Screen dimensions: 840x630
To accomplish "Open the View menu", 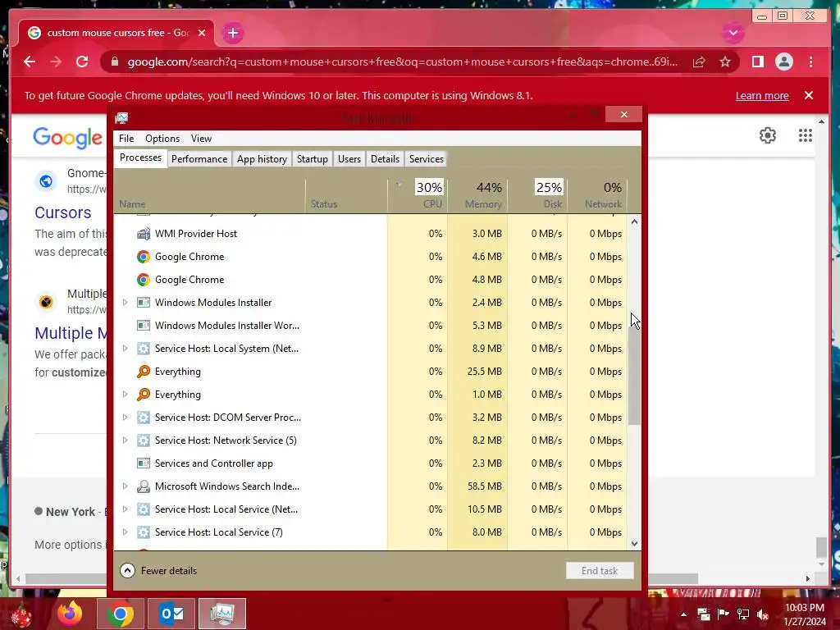I will pos(202,138).
